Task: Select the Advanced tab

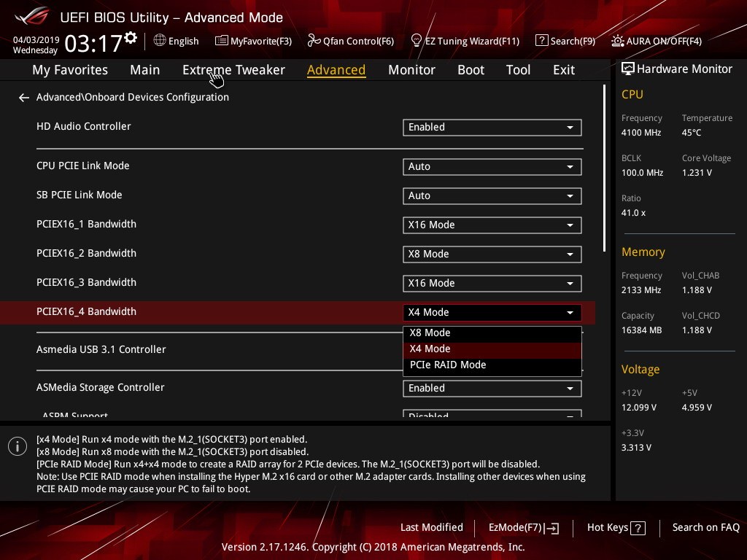Action: click(336, 70)
